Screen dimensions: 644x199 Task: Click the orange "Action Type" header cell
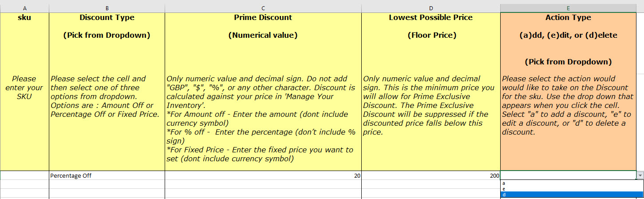click(569, 91)
